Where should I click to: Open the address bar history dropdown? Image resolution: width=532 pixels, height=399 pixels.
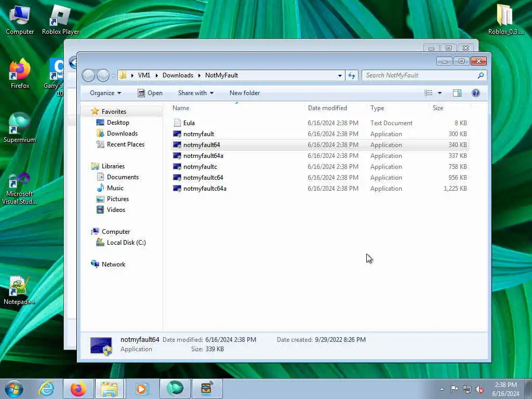[340, 75]
